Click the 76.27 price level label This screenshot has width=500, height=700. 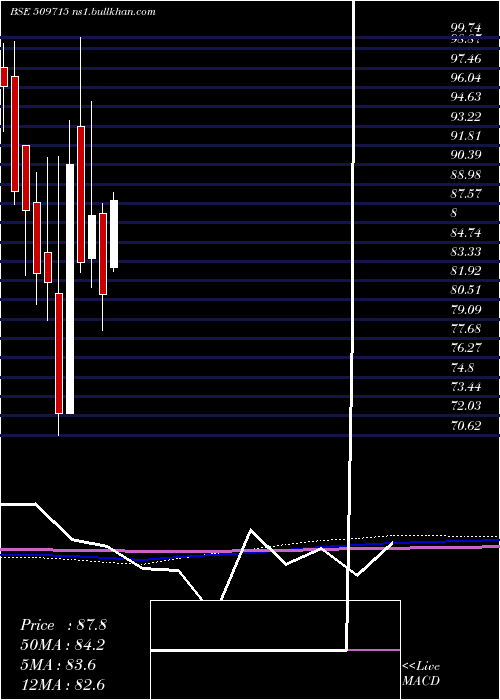(466, 348)
